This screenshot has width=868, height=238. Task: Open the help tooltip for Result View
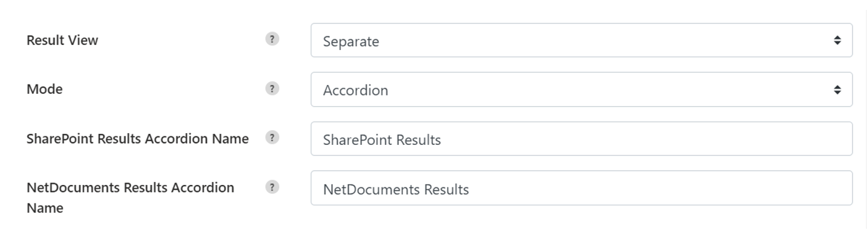coord(272,39)
